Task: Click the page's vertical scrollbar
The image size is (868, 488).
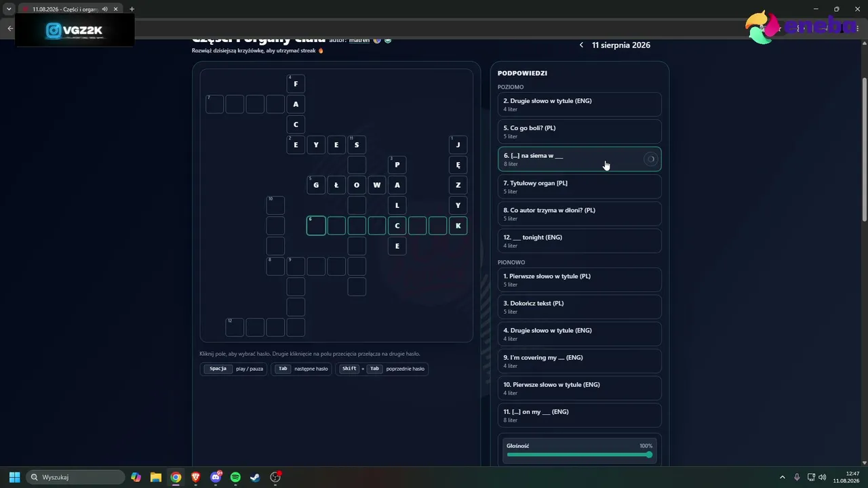Action: [x=865, y=149]
